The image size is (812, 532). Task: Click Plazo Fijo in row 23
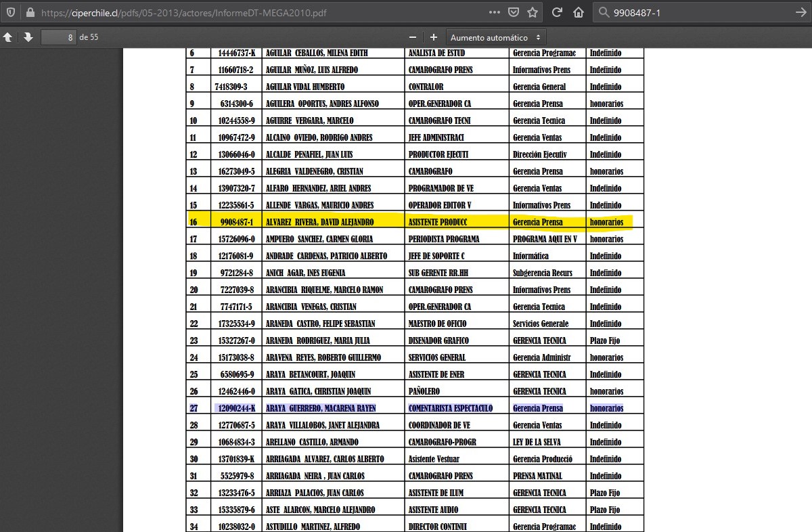pyautogui.click(x=604, y=340)
